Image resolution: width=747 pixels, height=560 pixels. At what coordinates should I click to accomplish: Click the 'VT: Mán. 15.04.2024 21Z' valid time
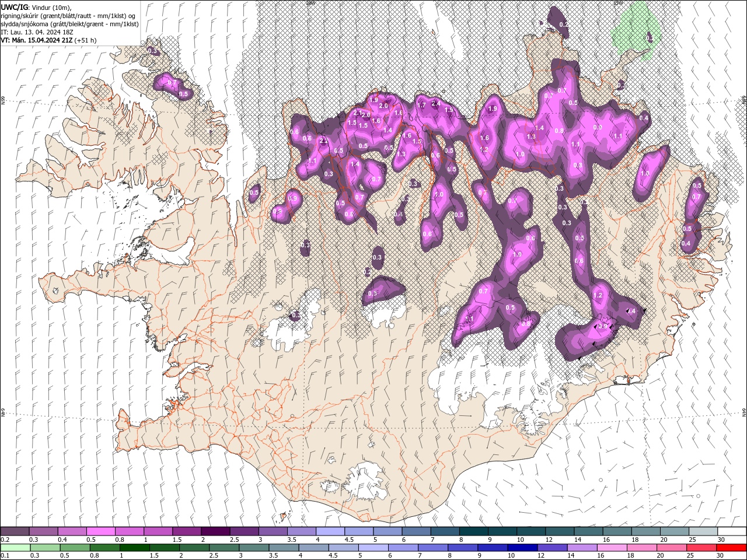[x=37, y=40]
